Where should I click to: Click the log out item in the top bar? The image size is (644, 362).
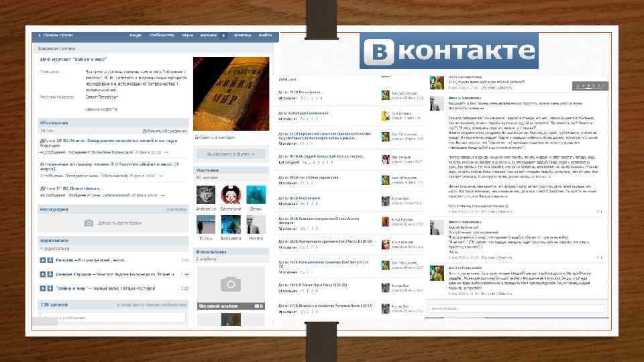click(266, 36)
